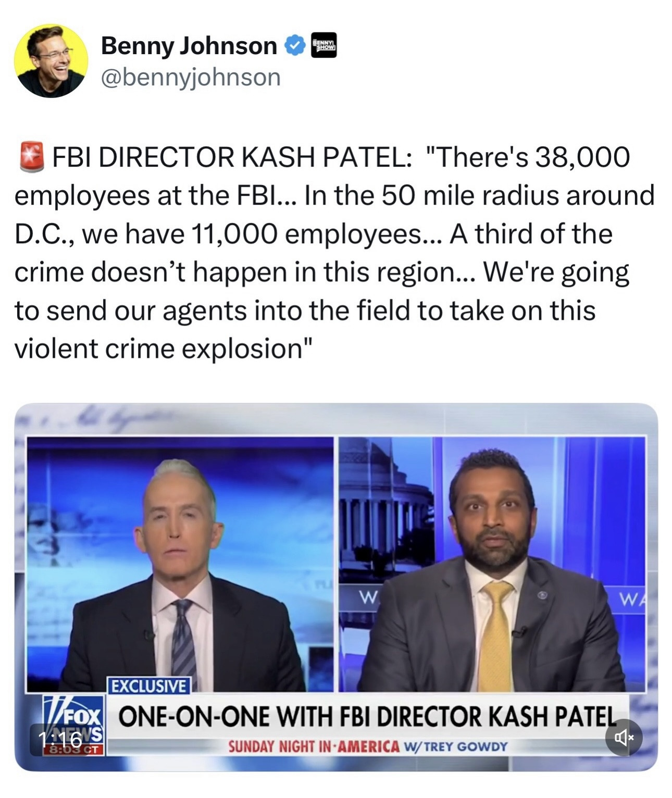The image size is (672, 798).
Task: Unmute the video with speaker icon
Action: 624,737
